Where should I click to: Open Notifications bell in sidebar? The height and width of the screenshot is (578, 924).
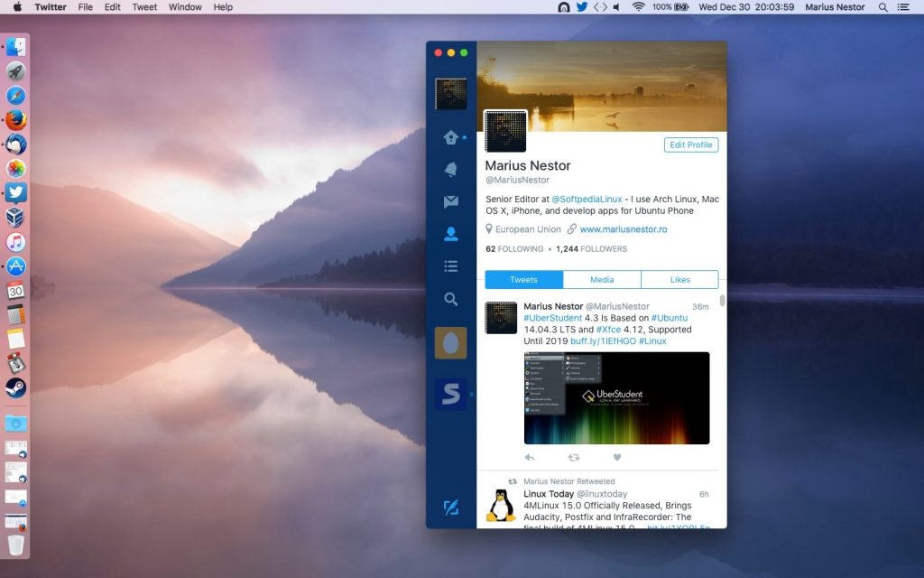pyautogui.click(x=450, y=170)
